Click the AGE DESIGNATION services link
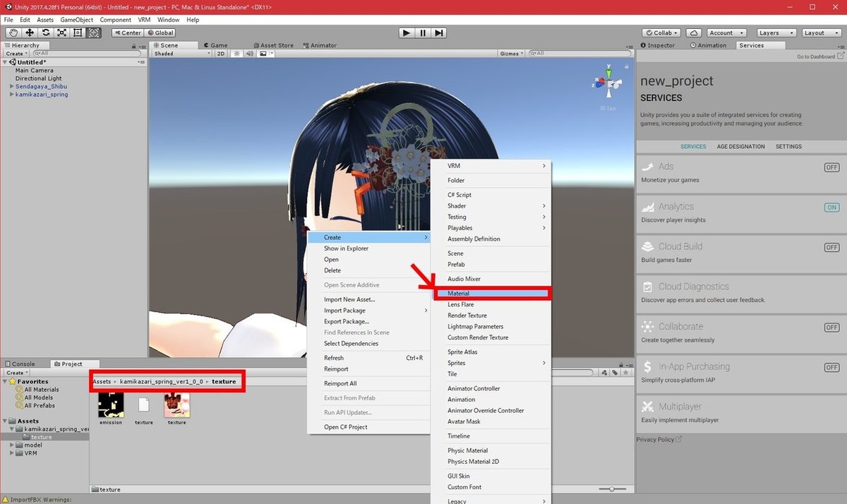The height and width of the screenshot is (504, 847). [x=740, y=147]
